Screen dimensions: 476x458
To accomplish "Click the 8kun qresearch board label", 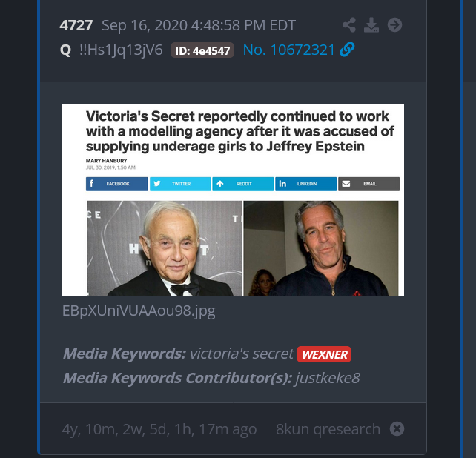I will pyautogui.click(x=328, y=429).
